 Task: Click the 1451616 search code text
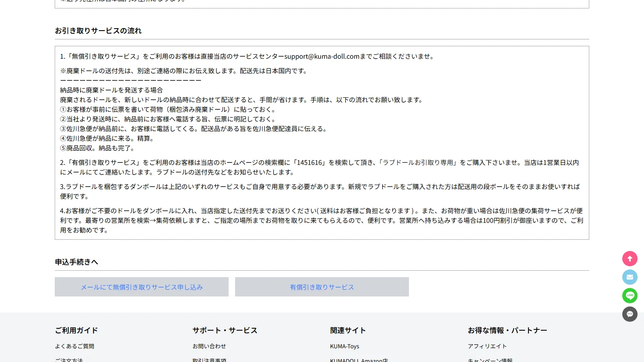click(310, 162)
